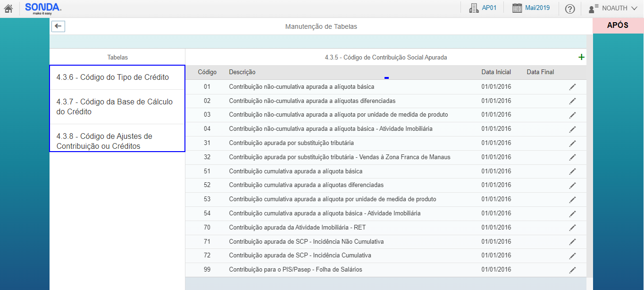Select 4.3.6 Código do Tipo de Crédito
Image resolution: width=644 pixels, height=290 pixels.
tap(113, 77)
